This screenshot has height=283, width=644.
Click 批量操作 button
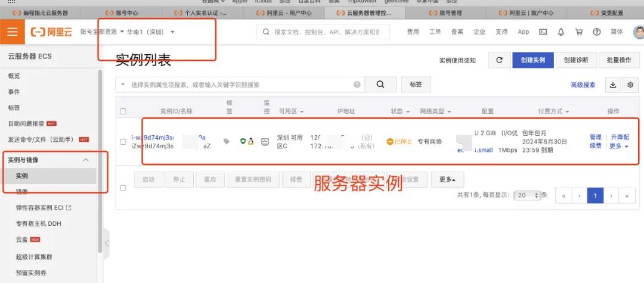tap(619, 60)
